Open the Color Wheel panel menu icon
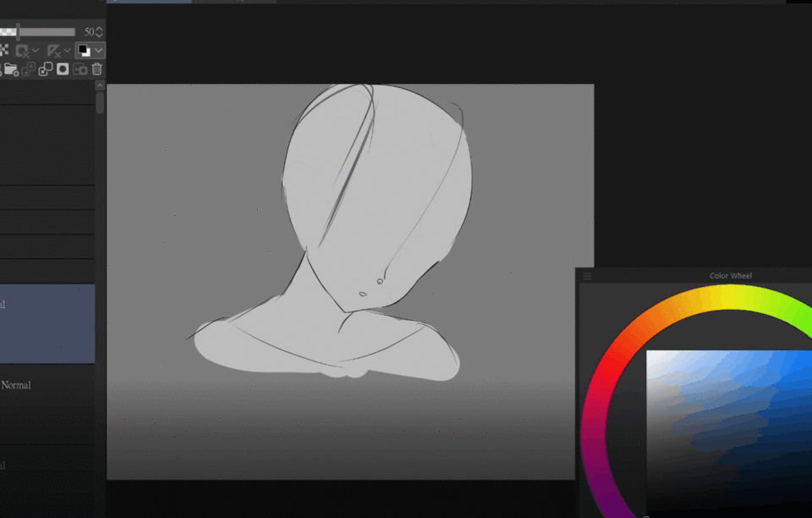The height and width of the screenshot is (518, 812). (587, 276)
